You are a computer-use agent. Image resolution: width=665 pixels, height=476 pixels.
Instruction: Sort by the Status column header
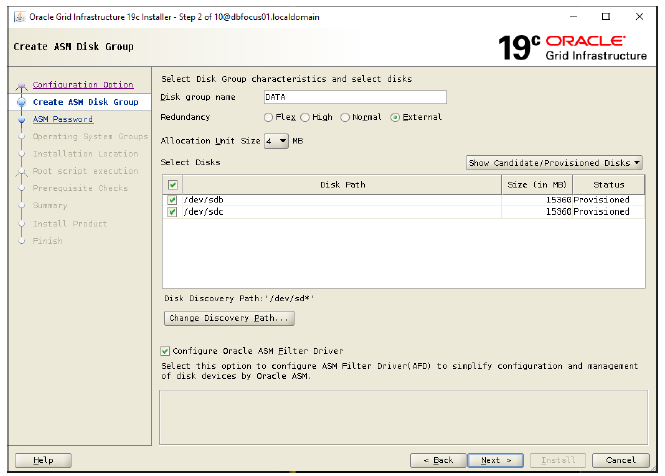click(609, 185)
